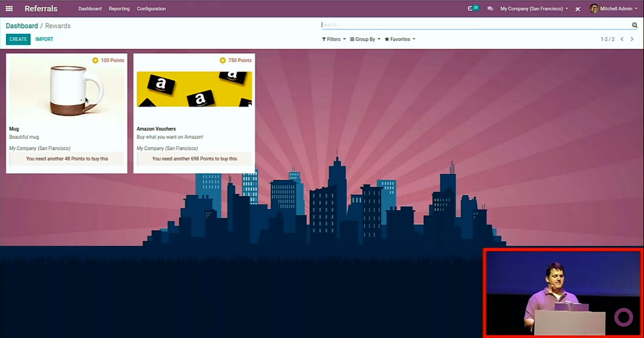Click Mitchell Admin's avatar picture
This screenshot has height=338, width=644.
pos(594,8)
